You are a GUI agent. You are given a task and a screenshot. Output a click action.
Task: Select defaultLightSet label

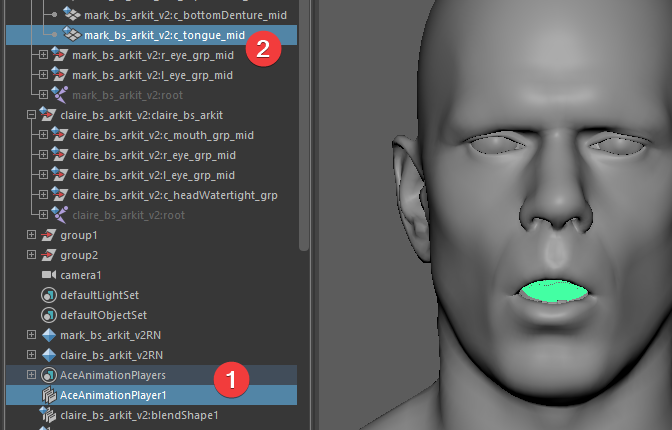click(99, 295)
